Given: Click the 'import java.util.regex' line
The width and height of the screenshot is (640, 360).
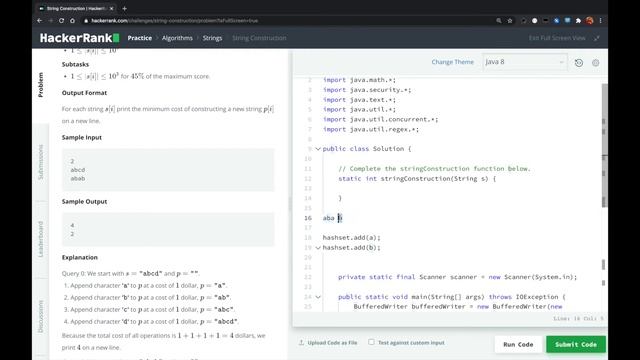Looking at the screenshot, I should tap(371, 129).
